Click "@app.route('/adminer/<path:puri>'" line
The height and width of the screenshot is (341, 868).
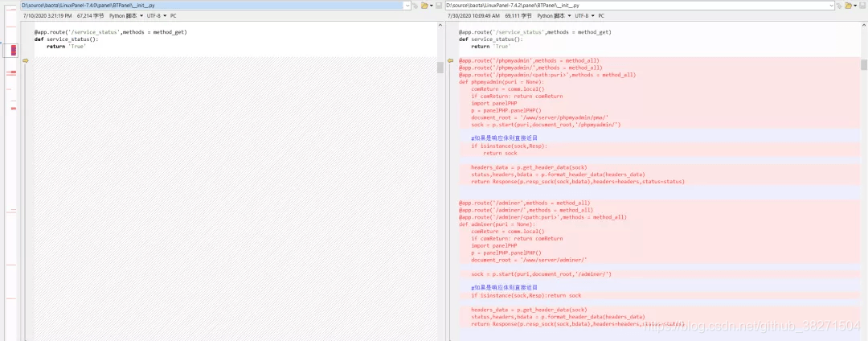tap(542, 217)
